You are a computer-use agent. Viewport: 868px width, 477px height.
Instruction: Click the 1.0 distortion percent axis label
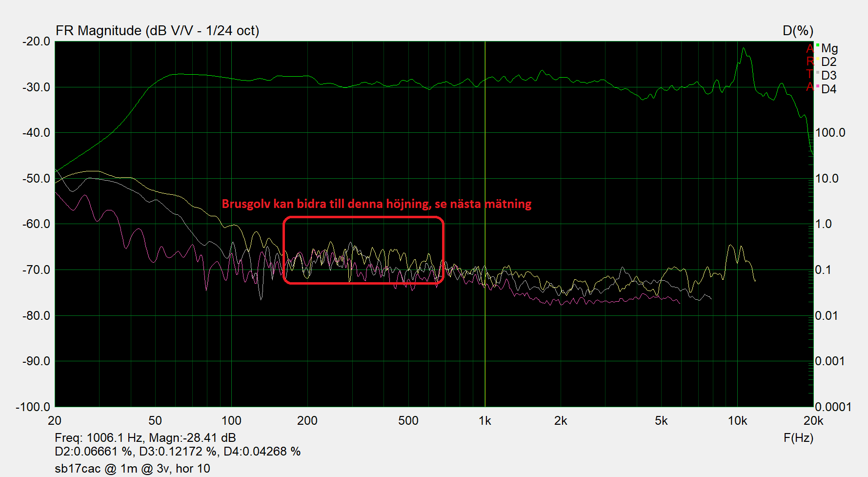[x=824, y=224]
